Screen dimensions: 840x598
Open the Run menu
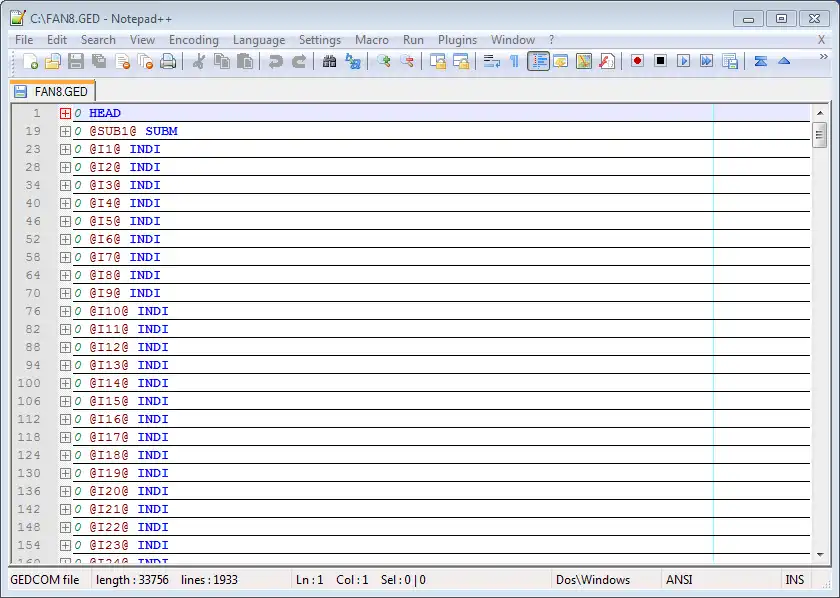pyautogui.click(x=413, y=40)
